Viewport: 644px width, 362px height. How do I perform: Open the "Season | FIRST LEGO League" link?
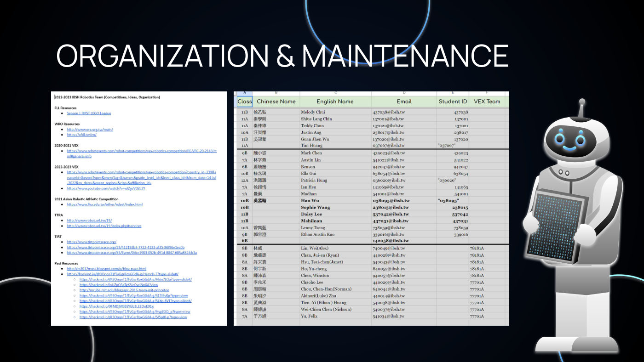tap(89, 113)
